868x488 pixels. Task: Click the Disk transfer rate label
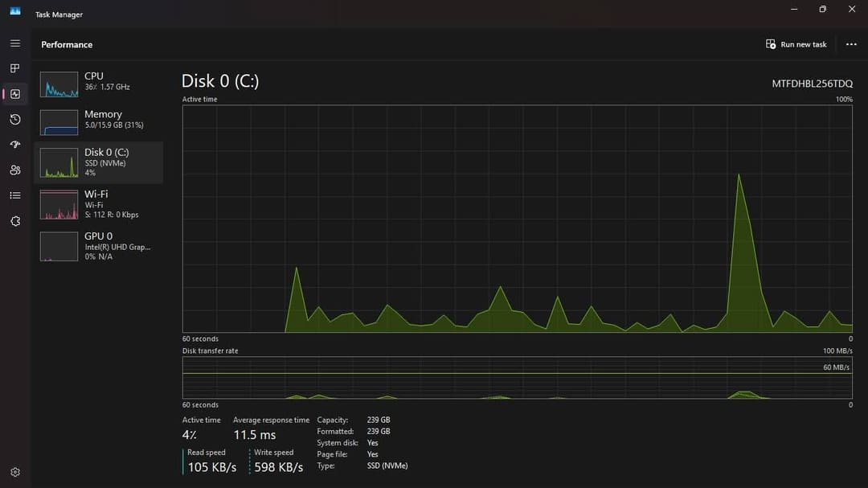point(211,351)
